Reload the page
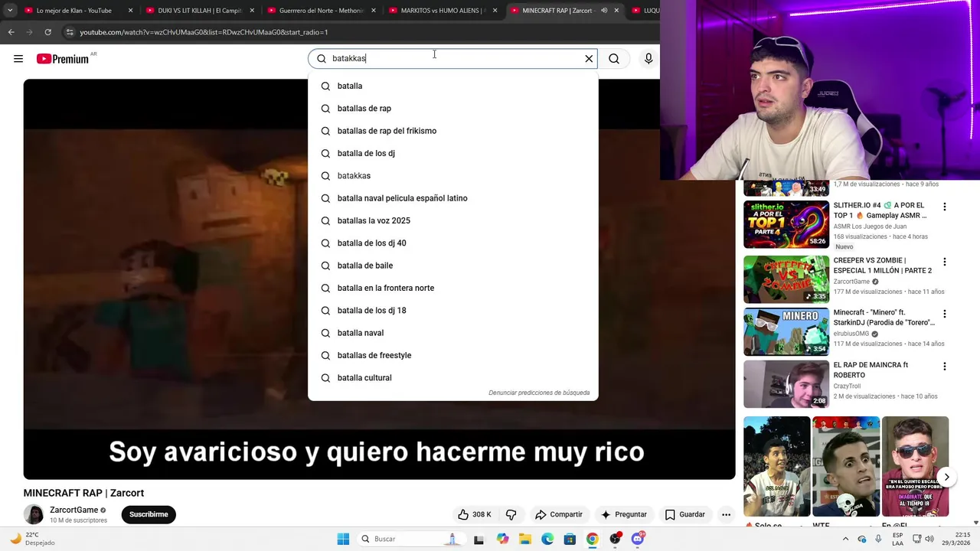 tap(47, 32)
